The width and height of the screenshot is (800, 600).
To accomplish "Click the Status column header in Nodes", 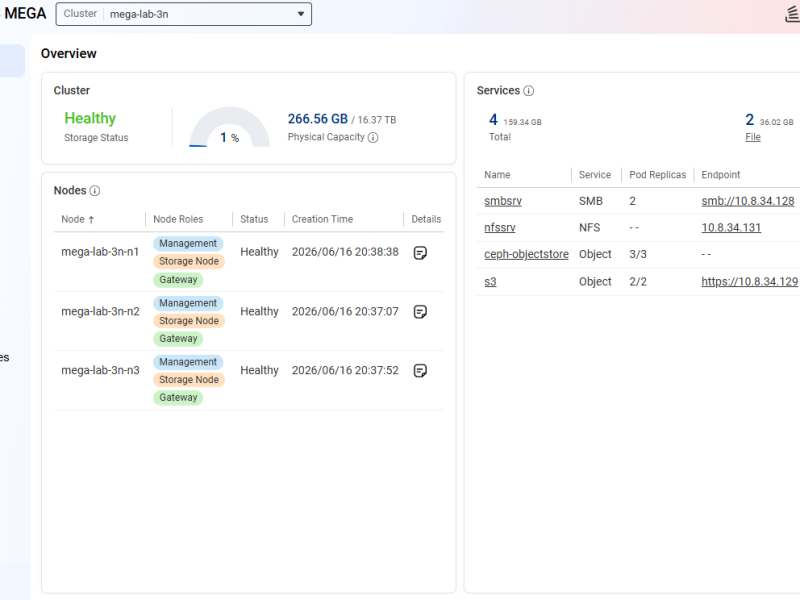I will [254, 219].
